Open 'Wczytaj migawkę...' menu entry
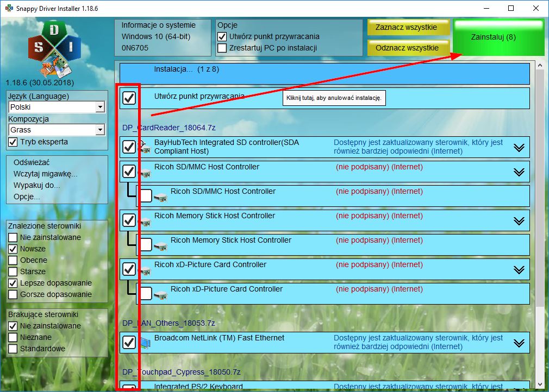549x392 pixels. pyautogui.click(x=46, y=174)
